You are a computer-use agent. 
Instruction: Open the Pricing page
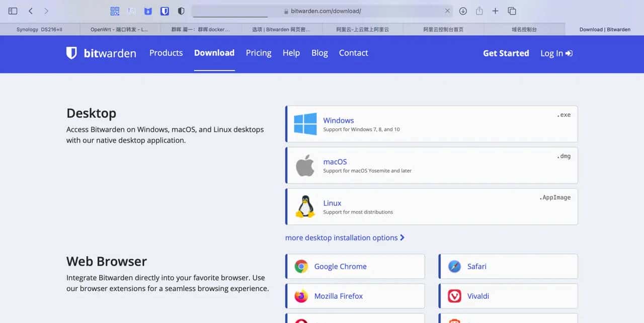click(x=259, y=53)
